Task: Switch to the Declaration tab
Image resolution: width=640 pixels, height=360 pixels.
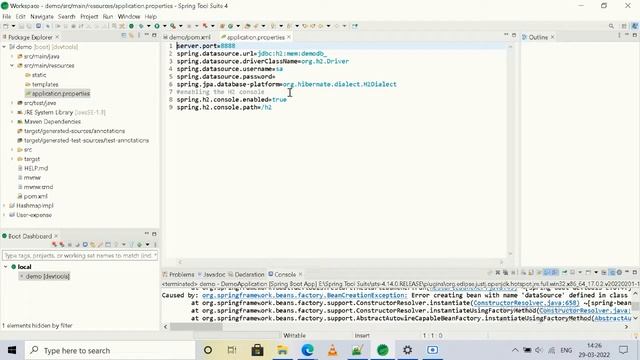Action: (247, 274)
